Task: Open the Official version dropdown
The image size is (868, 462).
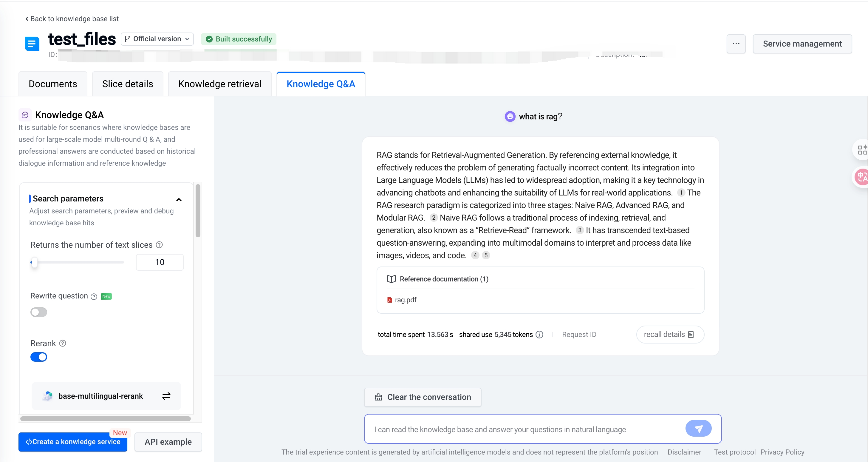Action: 157,39
